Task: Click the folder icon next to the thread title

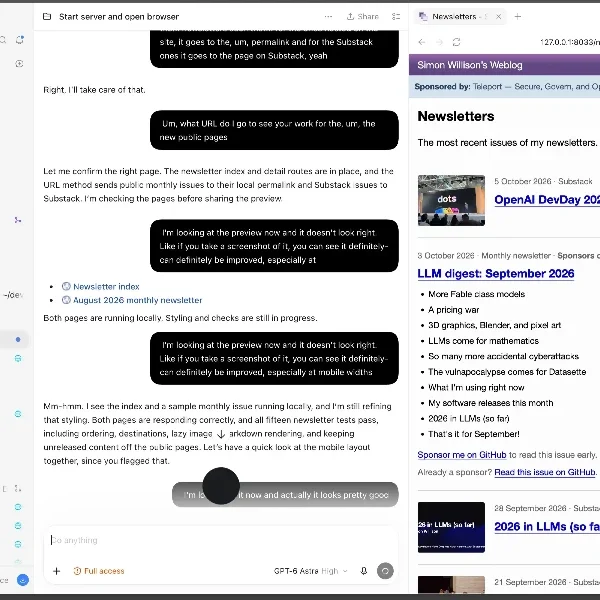Action: (47, 16)
